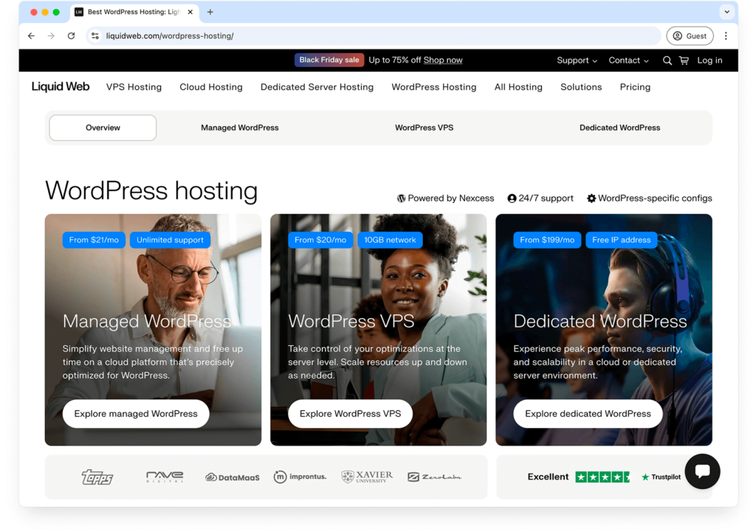Click Explore WordPress VPS button
756x532 pixels.
tap(350, 413)
